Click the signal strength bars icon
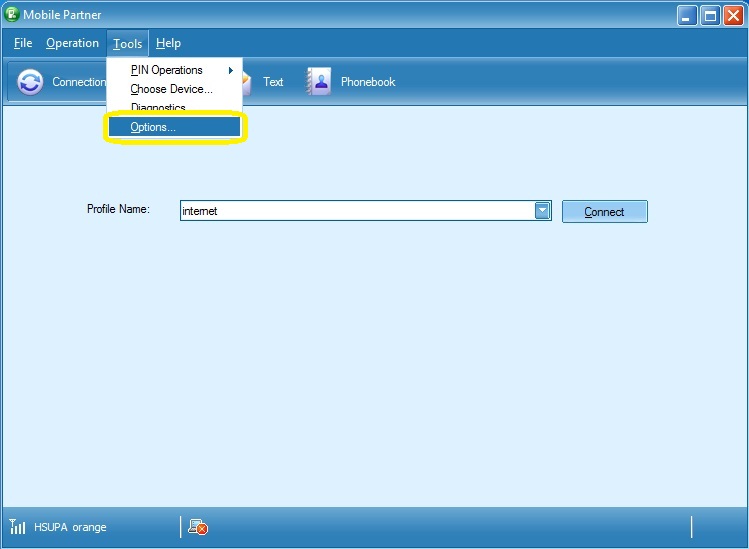The height and width of the screenshot is (549, 749). (x=17, y=527)
